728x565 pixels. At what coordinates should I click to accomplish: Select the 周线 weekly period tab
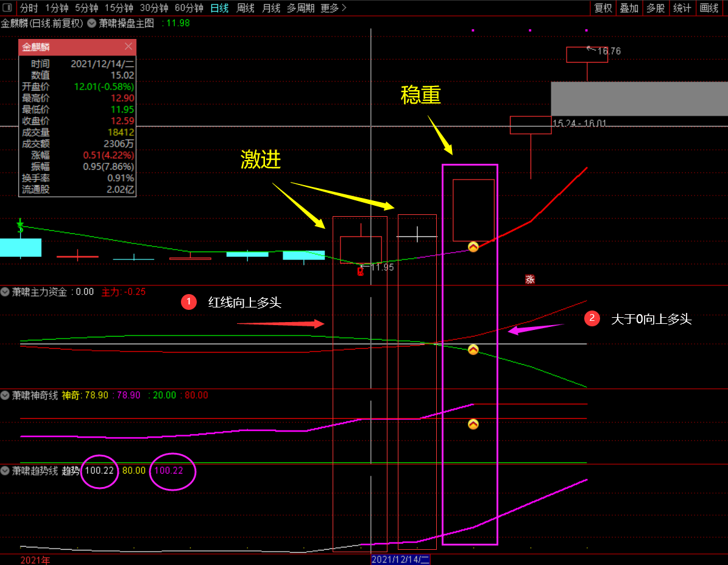point(245,8)
